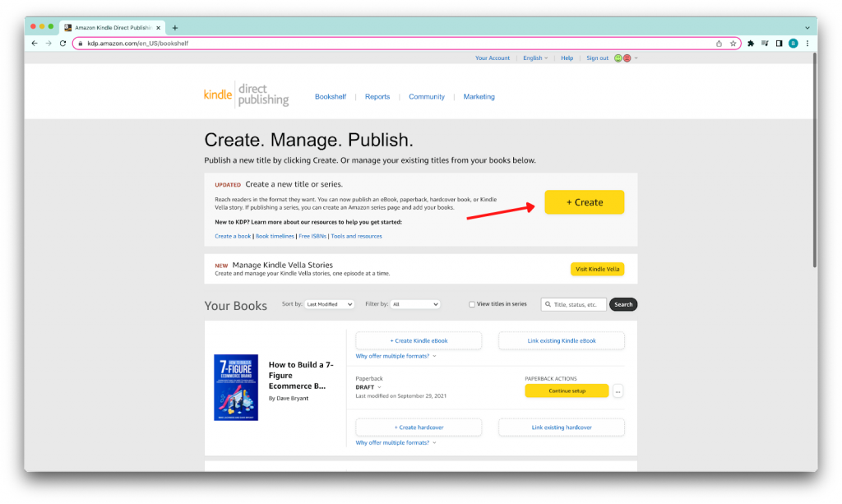Screen dimensions: 842x504
Task: Open the more actions ellipsis for paperback
Action: coord(618,391)
